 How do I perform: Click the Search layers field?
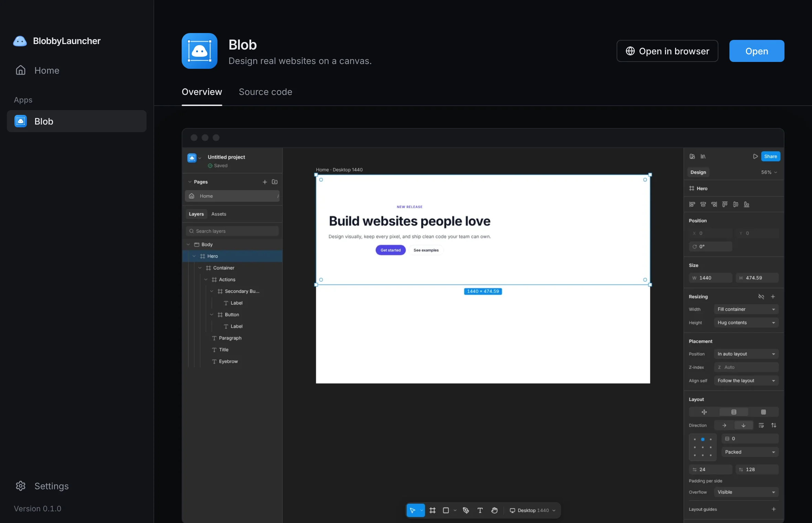[232, 231]
